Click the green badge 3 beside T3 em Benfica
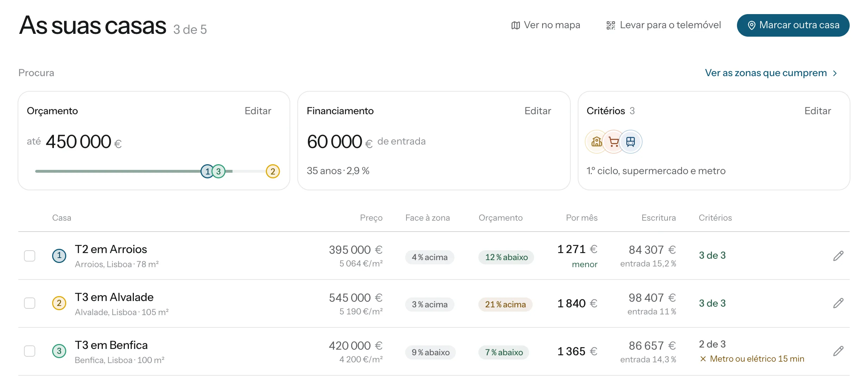The width and height of the screenshot is (868, 387). 59,351
